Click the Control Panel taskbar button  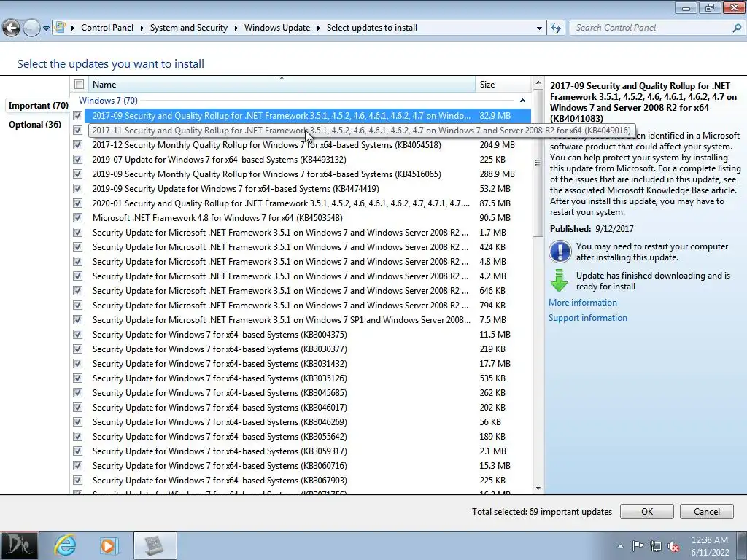[x=155, y=545]
